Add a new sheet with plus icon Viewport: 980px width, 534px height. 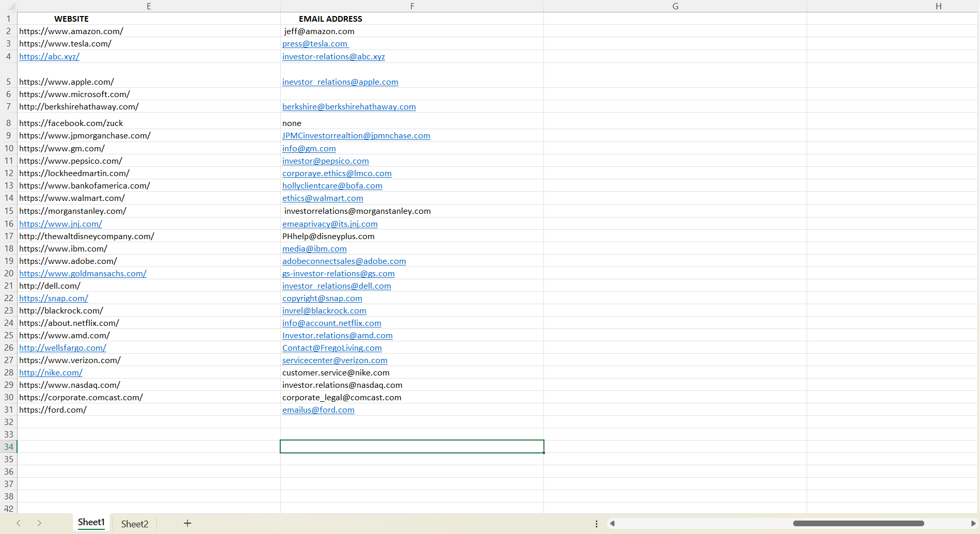[187, 523]
